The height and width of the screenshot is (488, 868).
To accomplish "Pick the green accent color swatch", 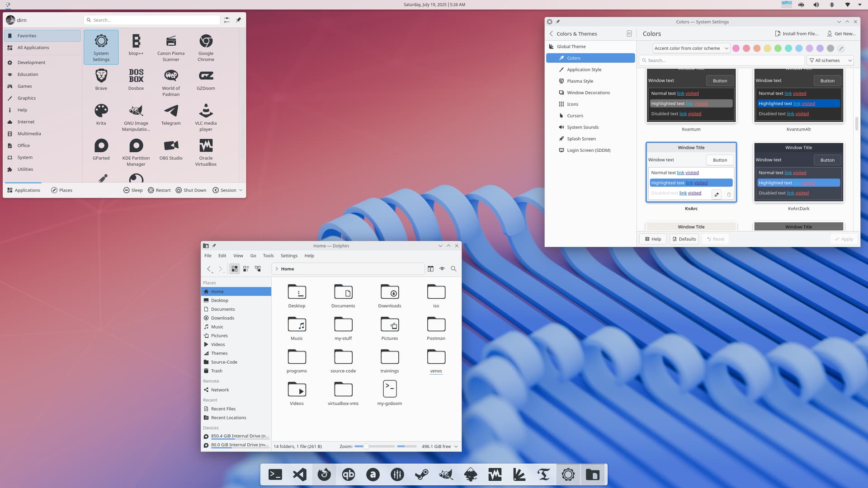I will point(778,48).
